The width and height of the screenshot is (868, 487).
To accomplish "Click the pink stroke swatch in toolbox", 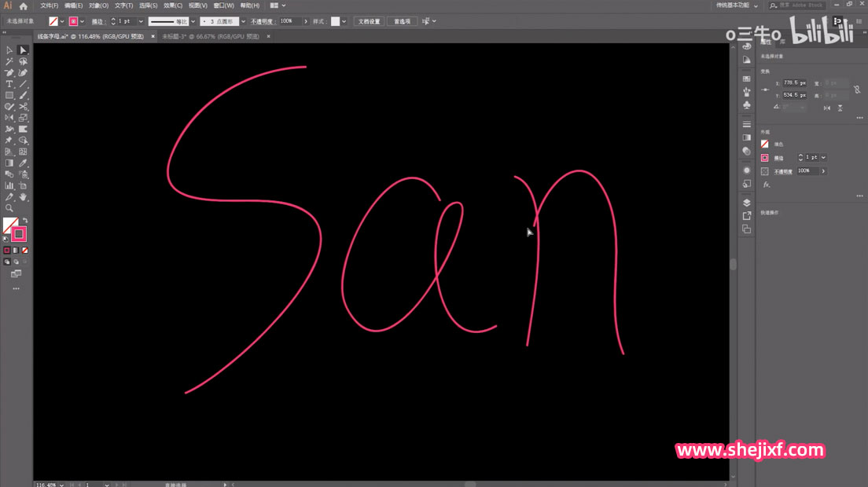I will coord(19,233).
